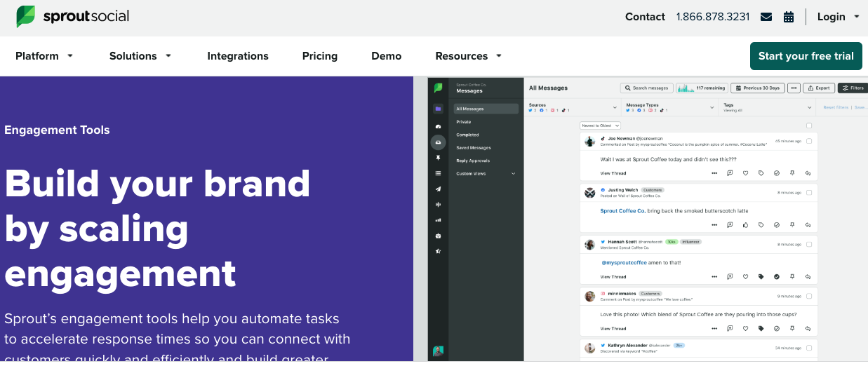Image resolution: width=868 pixels, height=366 pixels.
Task: Expand the Platform dropdown menu
Action: pos(44,56)
